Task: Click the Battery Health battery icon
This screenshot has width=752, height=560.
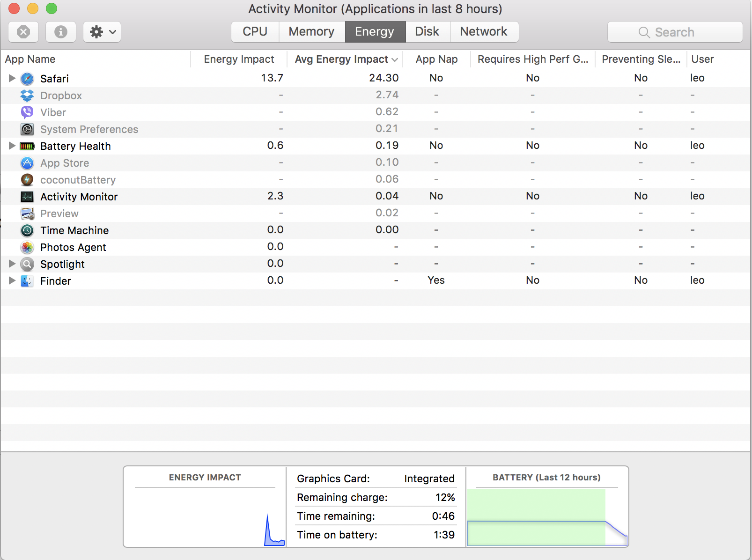Action: (27, 146)
